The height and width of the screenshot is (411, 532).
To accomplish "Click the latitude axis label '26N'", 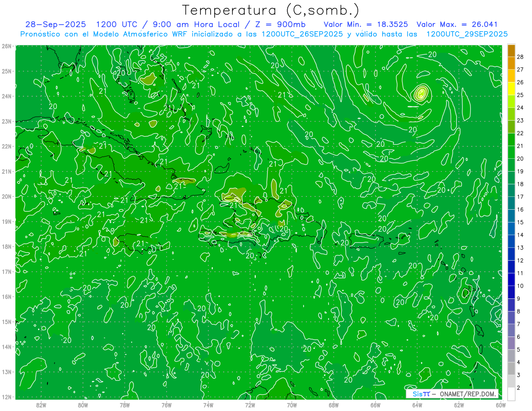I will point(7,46).
